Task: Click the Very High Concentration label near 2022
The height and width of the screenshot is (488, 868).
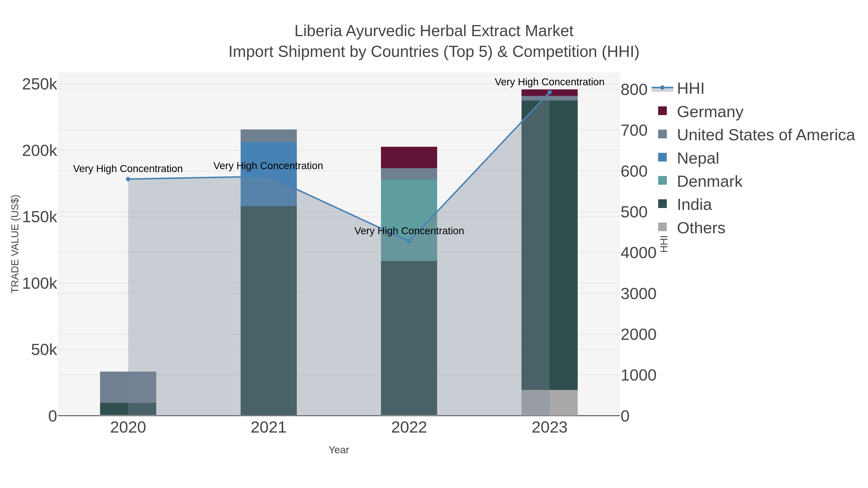Action: coord(409,231)
